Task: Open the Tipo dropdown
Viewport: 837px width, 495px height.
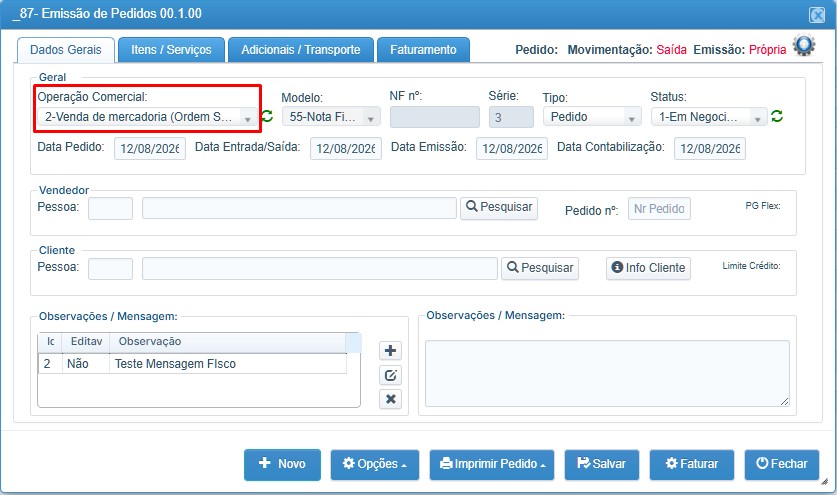Action: (592, 116)
